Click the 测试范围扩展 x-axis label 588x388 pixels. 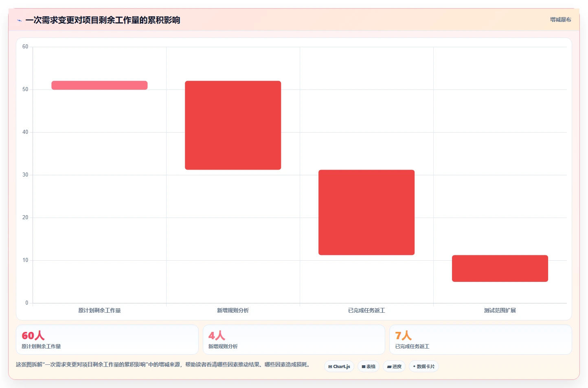pos(500,310)
